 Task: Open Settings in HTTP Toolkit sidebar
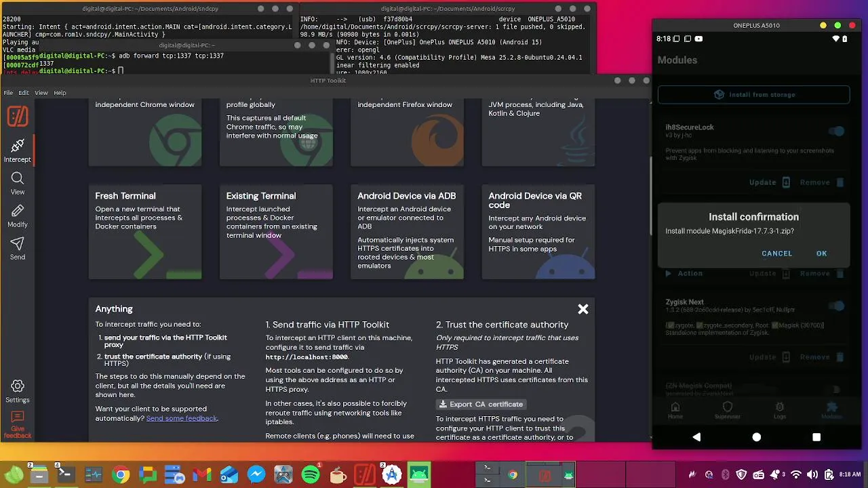tap(18, 391)
